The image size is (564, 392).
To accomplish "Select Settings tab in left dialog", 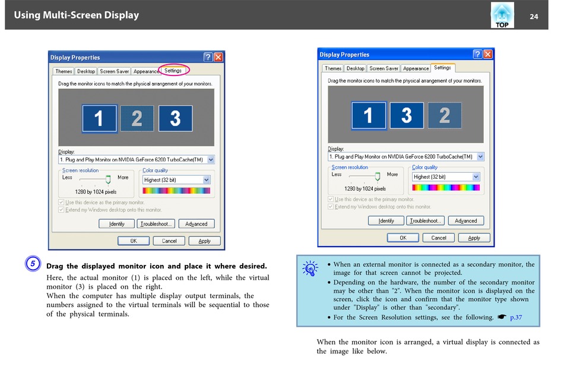I will (173, 71).
